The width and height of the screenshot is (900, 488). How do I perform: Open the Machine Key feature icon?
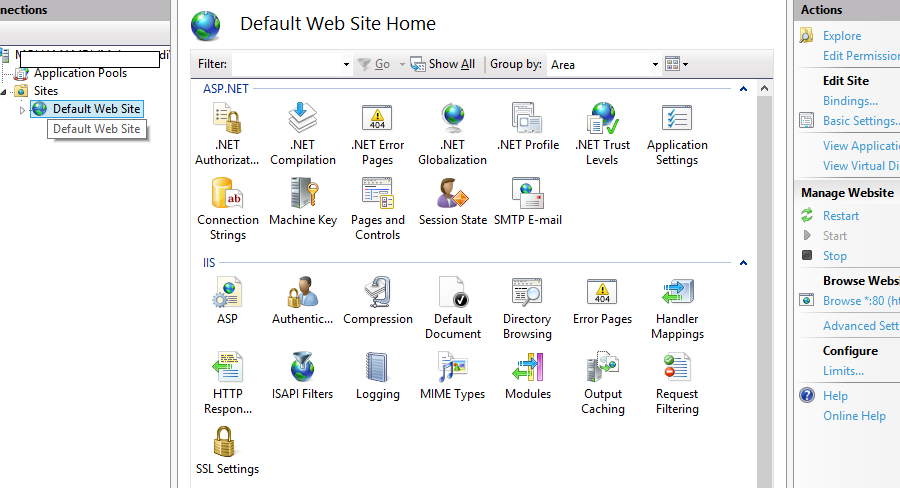coord(303,195)
